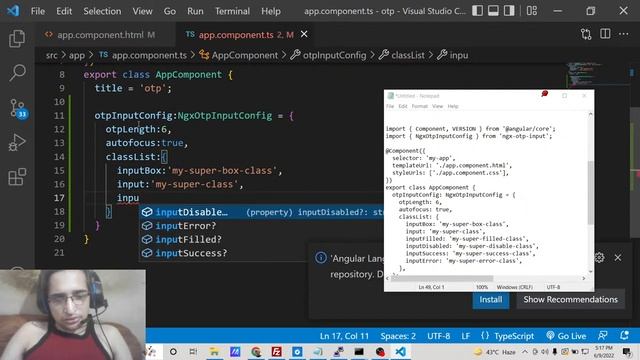640x360 pixels.
Task: Open Notepad File menu
Action: pyautogui.click(x=390, y=106)
